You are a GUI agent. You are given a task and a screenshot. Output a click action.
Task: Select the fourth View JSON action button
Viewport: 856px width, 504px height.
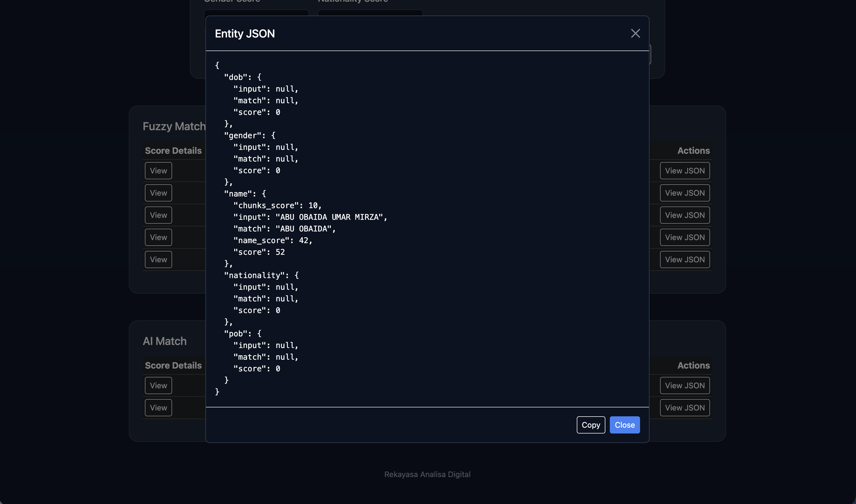pyautogui.click(x=685, y=237)
